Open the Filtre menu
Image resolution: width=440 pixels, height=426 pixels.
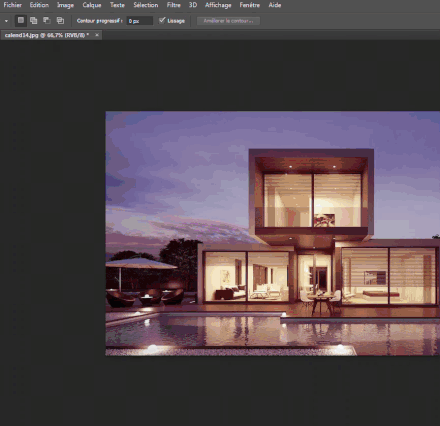[x=173, y=5]
